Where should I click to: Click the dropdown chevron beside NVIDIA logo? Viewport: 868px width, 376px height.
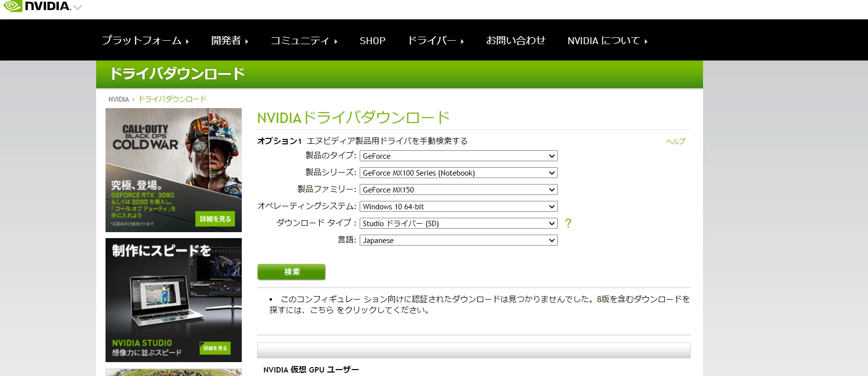pos(77,7)
